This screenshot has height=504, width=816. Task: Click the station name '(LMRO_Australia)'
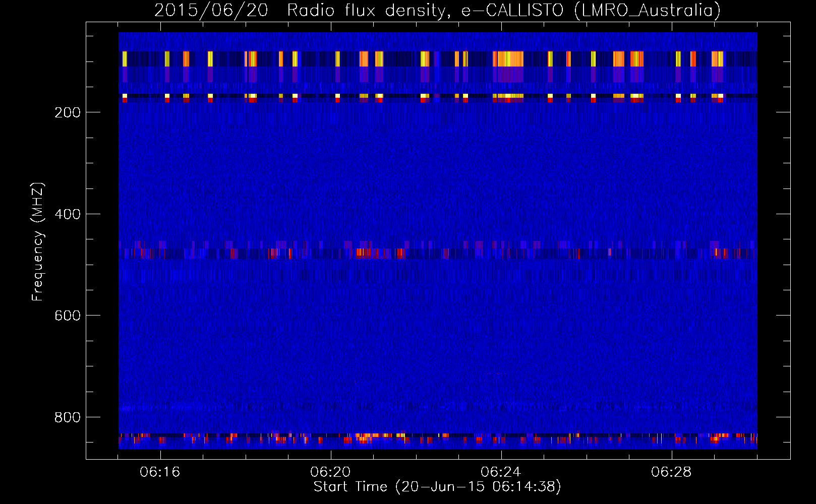pos(648,11)
